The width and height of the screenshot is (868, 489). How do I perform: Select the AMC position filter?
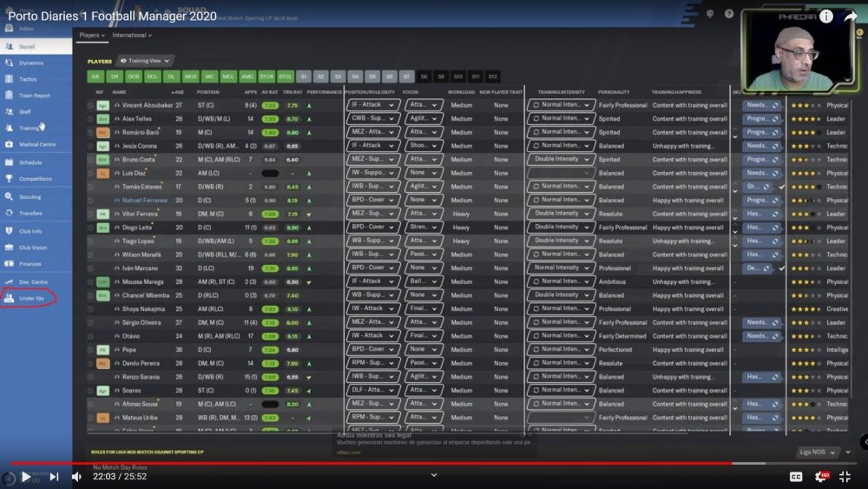click(x=247, y=76)
